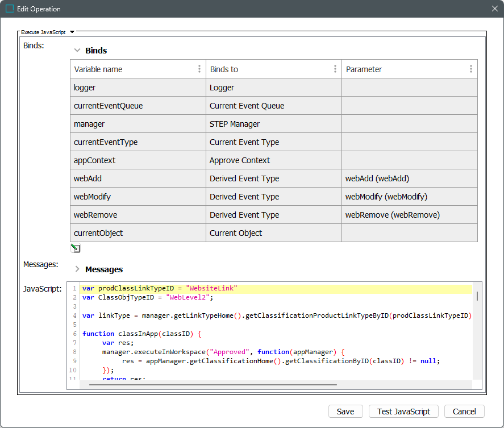Open Parameter column options menu
This screenshot has height=428, width=504.
coord(470,69)
